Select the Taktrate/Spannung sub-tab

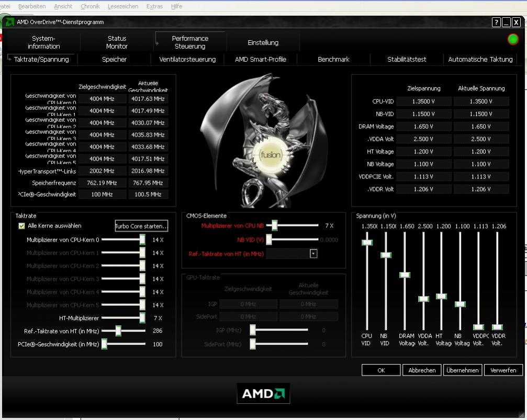pos(41,60)
